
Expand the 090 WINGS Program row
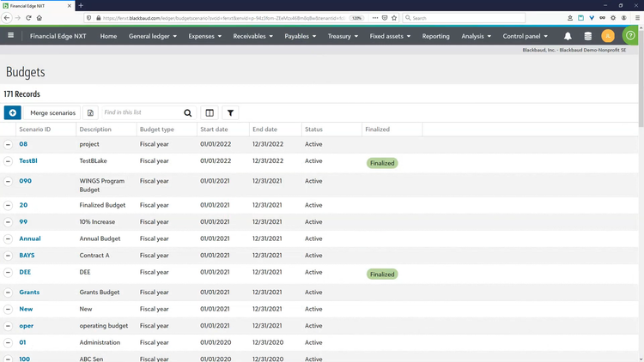click(x=8, y=181)
